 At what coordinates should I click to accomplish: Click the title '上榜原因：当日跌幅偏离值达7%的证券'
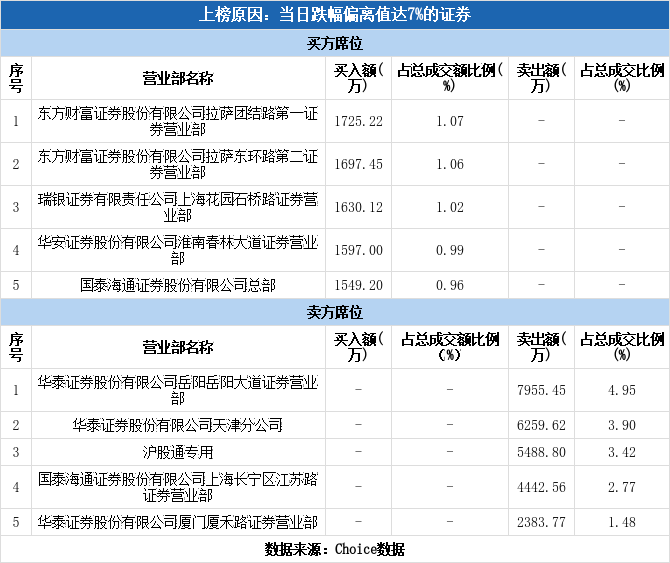(x=335, y=15)
